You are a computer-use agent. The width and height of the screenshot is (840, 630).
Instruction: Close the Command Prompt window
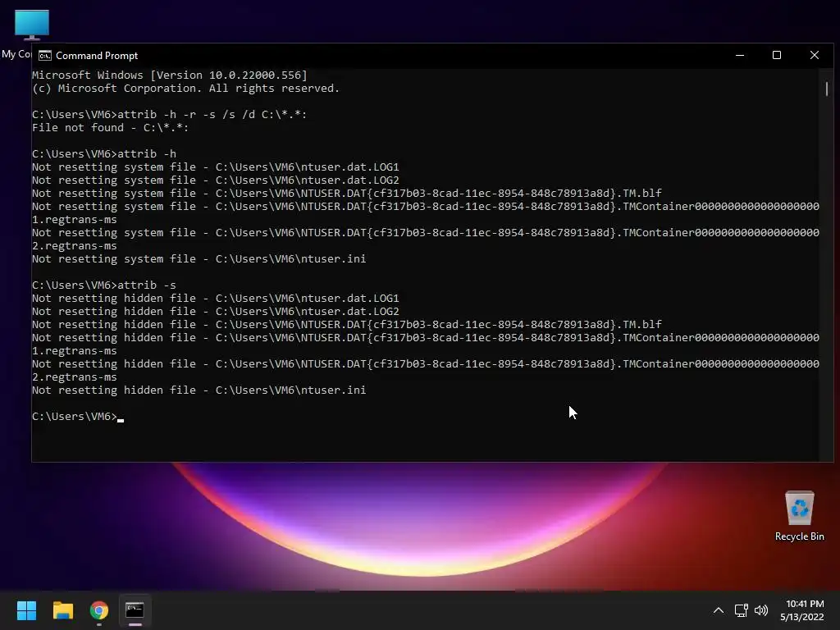pos(815,55)
